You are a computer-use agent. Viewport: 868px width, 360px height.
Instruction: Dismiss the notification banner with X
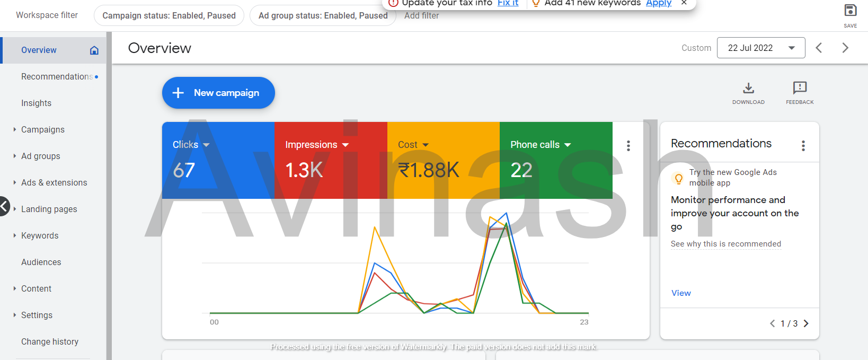click(684, 3)
